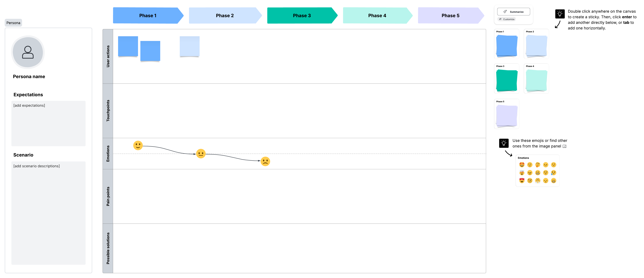Image resolution: width=644 pixels, height=278 pixels.
Task: Click the thinking face emoji
Action: pyautogui.click(x=538, y=165)
